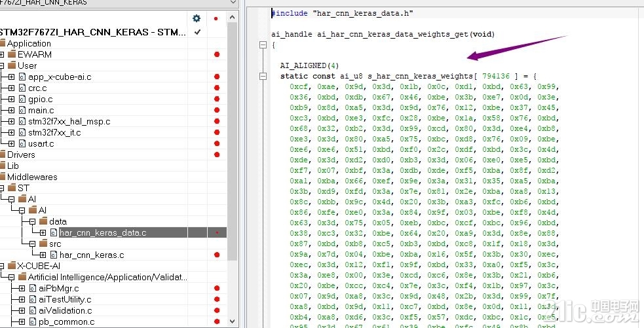The image size is (644, 328).
Task: Click the array size value 794136
Action: 496,76
